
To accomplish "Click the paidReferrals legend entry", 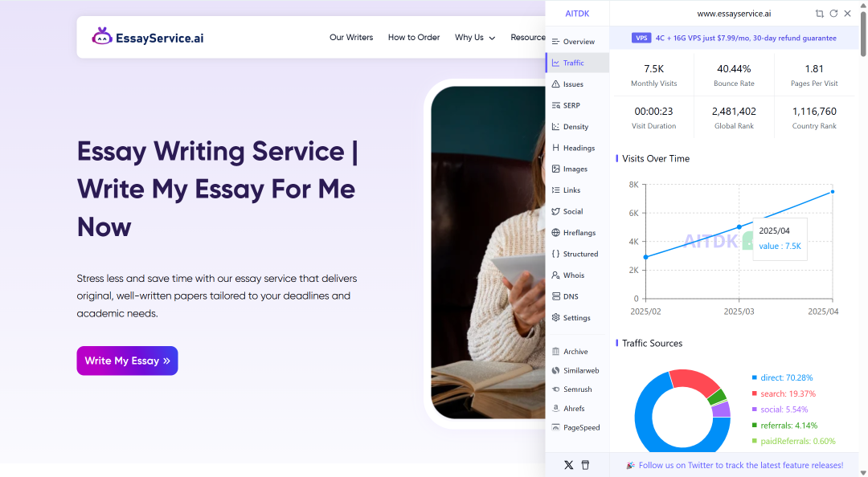I will (x=793, y=441).
